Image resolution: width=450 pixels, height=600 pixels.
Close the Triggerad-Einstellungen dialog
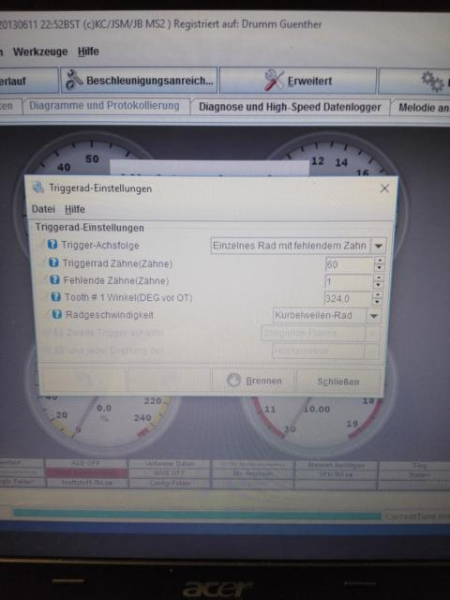point(384,188)
